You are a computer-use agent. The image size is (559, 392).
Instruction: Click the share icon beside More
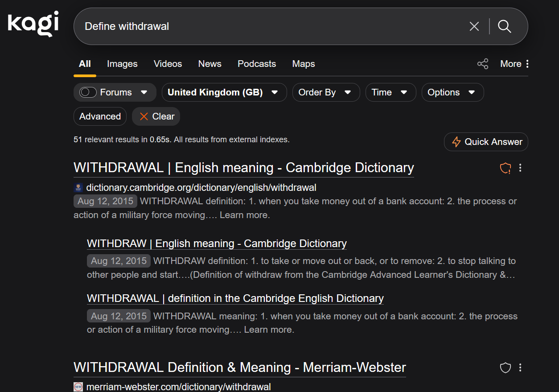pos(482,64)
